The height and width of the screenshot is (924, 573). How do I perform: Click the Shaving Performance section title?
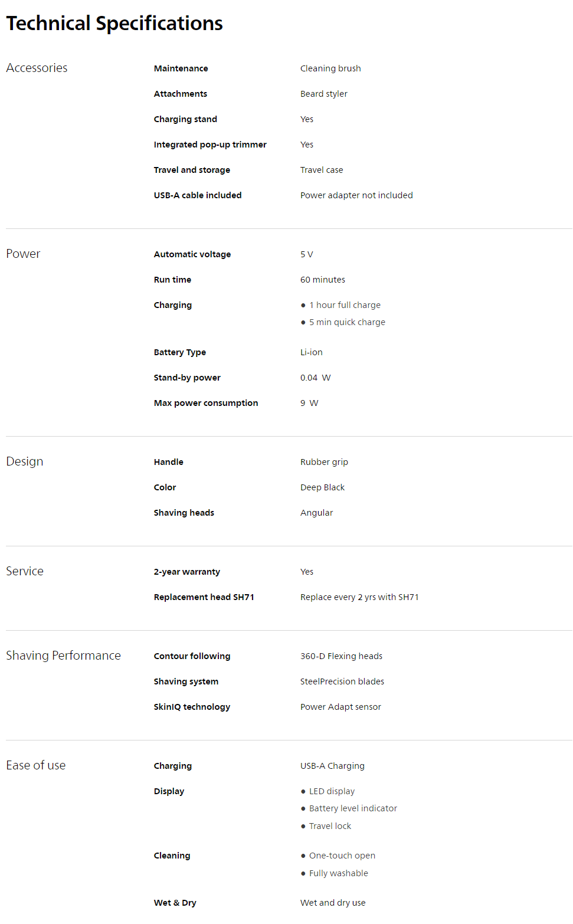coord(63,656)
